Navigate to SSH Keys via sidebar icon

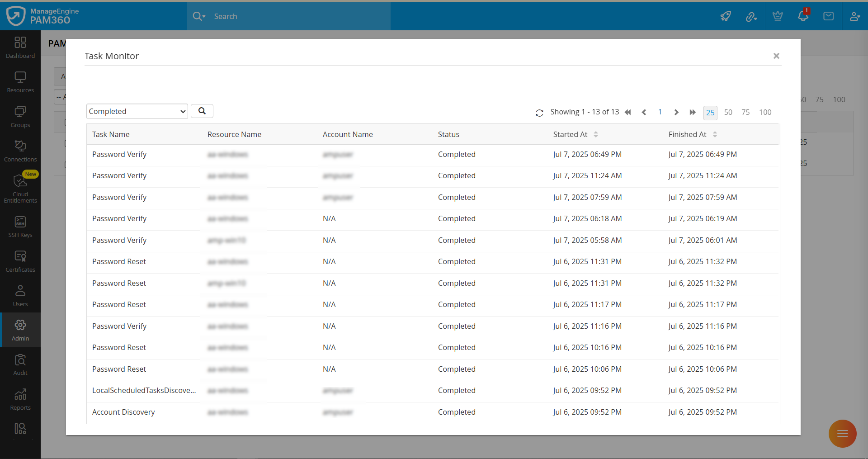[x=20, y=226]
